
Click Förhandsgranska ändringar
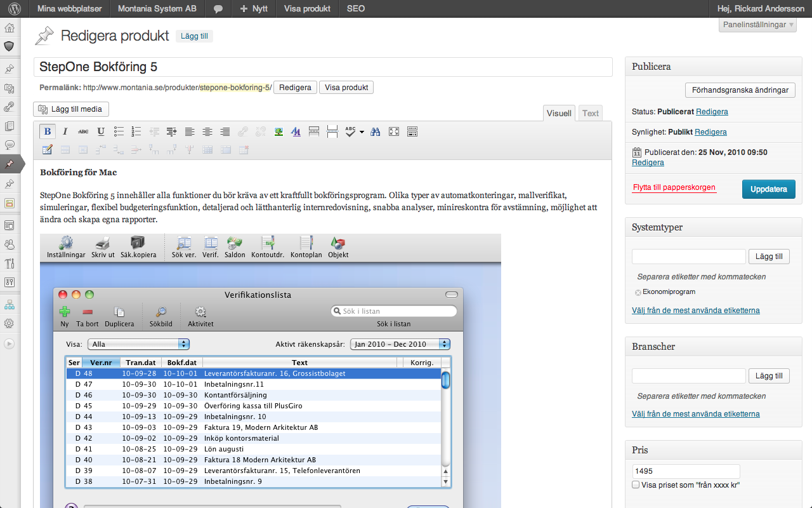pos(740,90)
